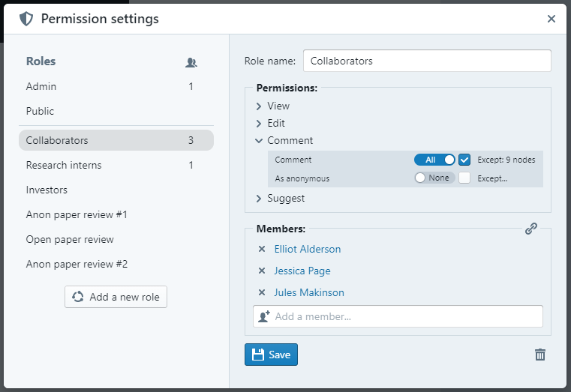Click the add-person icon in member field
This screenshot has width=571, height=392.
tap(264, 316)
